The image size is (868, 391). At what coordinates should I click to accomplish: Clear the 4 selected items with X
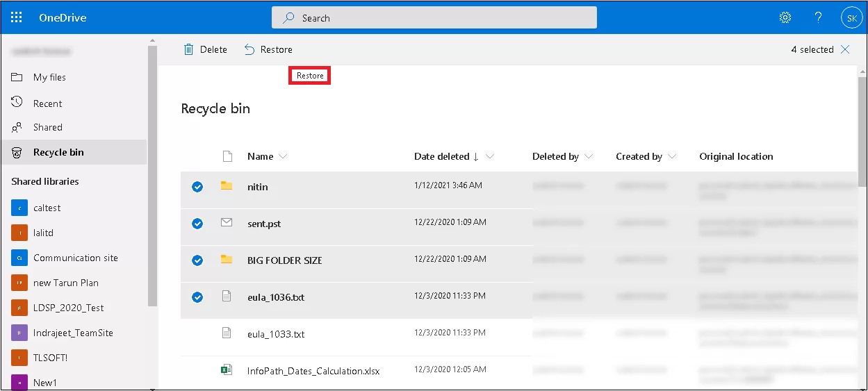(x=845, y=49)
